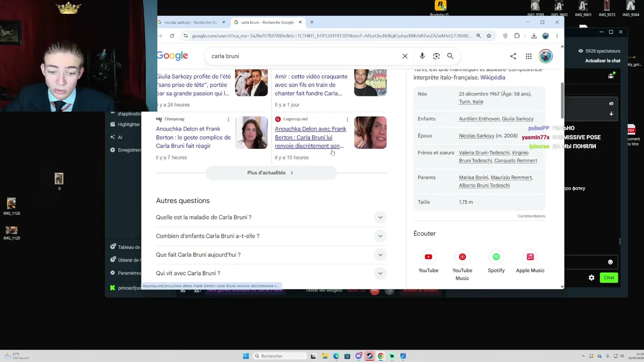Open the IMG_1120 desktop file

pos(12,233)
